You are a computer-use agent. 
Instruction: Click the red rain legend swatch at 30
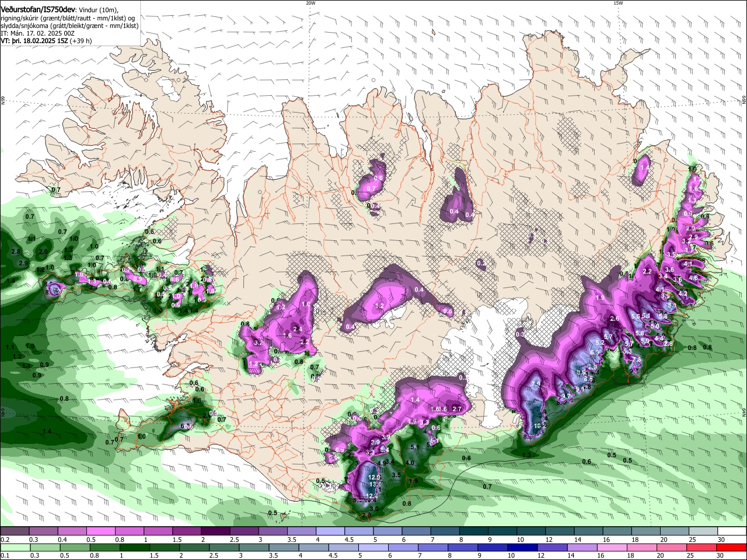point(732,547)
